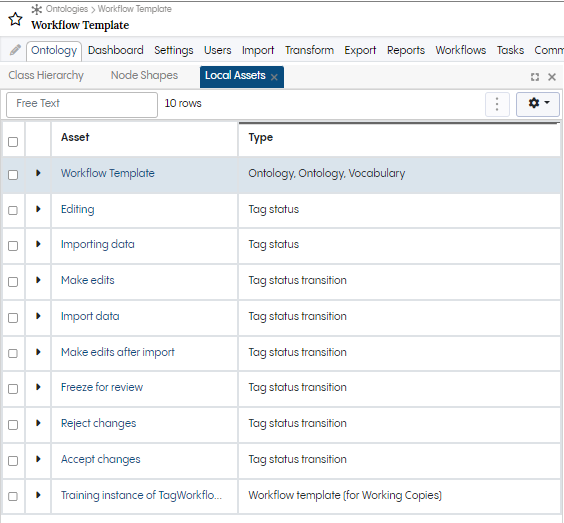Expand the Importing data row

coord(38,244)
